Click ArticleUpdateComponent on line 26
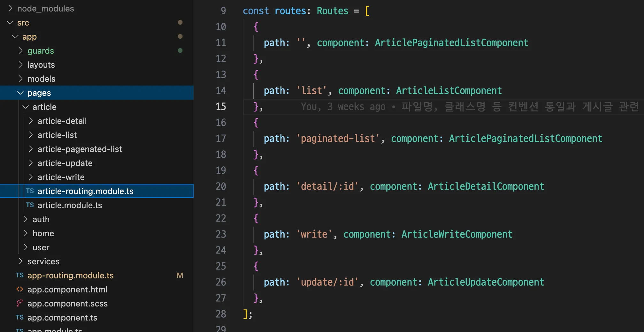The height and width of the screenshot is (332, 644). [x=486, y=282]
